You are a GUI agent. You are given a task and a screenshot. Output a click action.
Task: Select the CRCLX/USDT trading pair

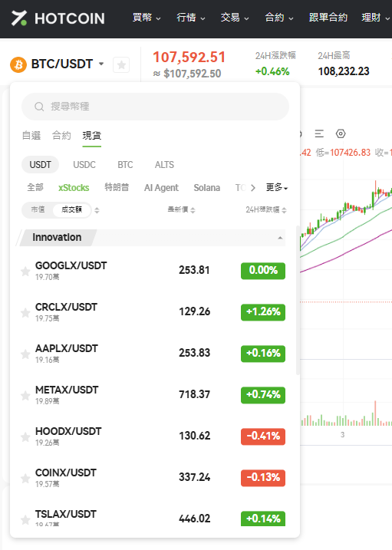[153, 312]
